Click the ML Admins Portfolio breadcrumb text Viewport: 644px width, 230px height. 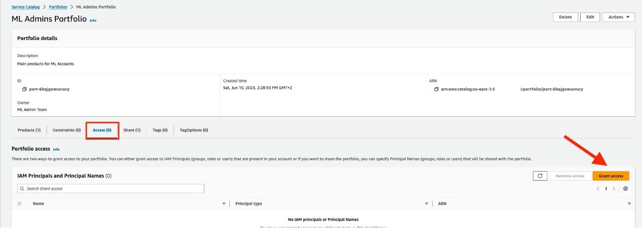click(x=96, y=7)
